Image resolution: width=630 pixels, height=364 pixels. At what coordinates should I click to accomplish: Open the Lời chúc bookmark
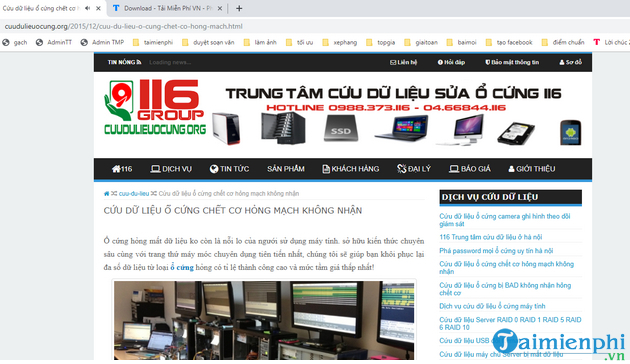pyautogui.click(x=611, y=42)
